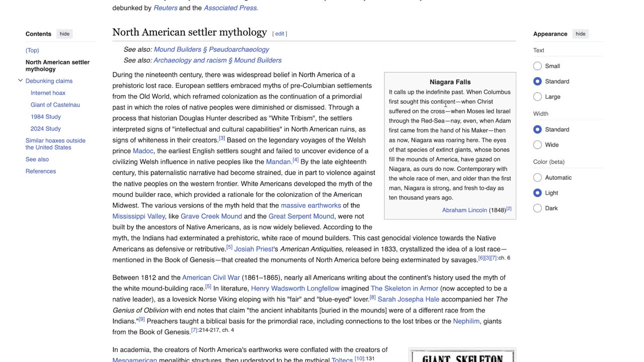
Task: Open citation [3] after 'in their creators'
Action: pos(221,138)
